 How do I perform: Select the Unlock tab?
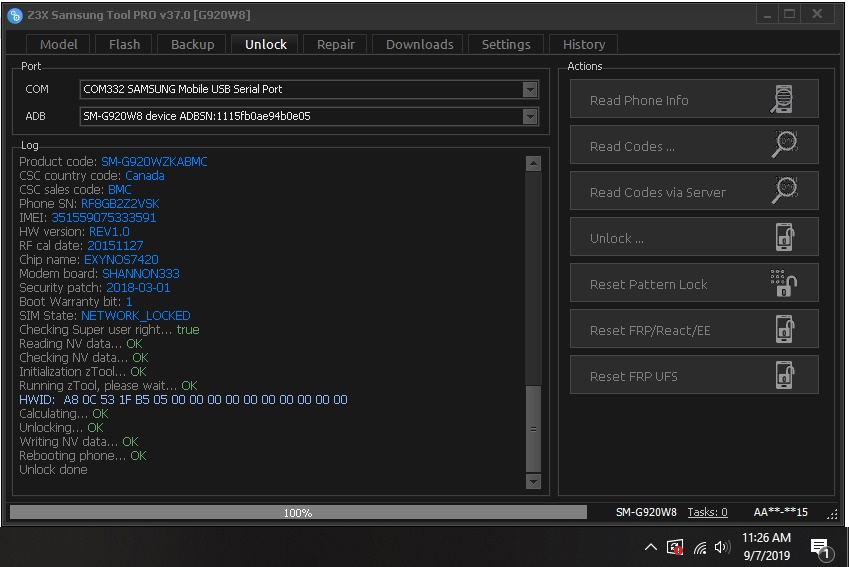coord(265,44)
